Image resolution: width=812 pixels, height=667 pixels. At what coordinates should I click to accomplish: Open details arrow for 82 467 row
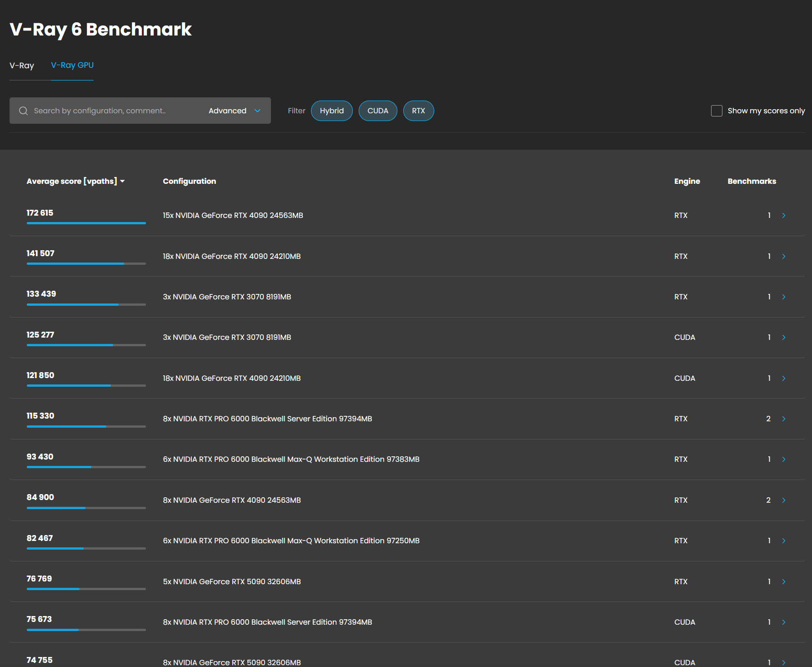pyautogui.click(x=784, y=541)
